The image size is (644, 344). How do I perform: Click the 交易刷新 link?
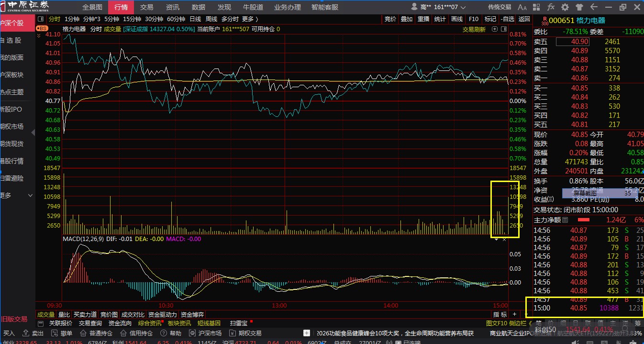pos(474,29)
